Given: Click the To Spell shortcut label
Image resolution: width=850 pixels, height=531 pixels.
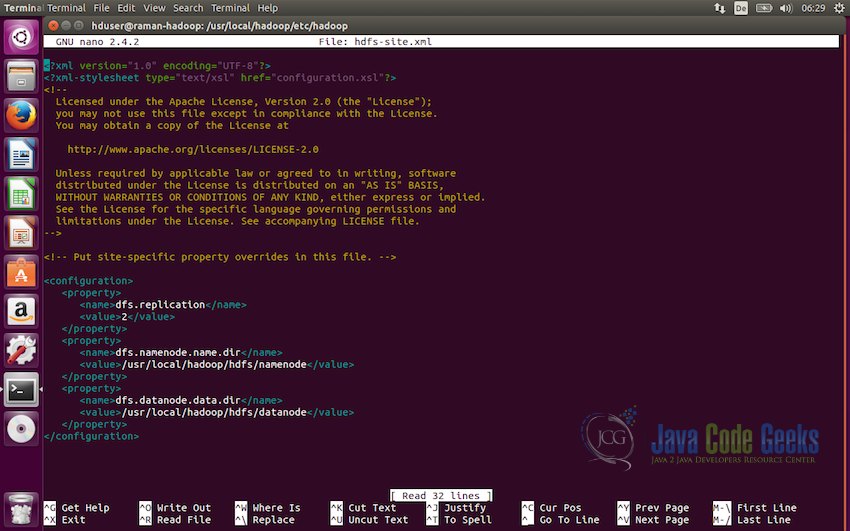Looking at the screenshot, I should 468,520.
